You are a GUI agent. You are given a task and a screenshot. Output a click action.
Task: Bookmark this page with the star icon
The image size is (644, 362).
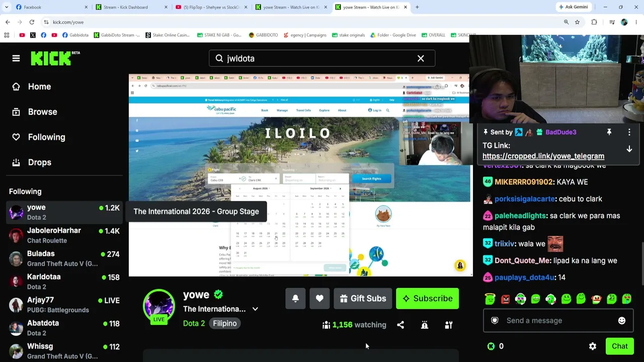point(577,22)
